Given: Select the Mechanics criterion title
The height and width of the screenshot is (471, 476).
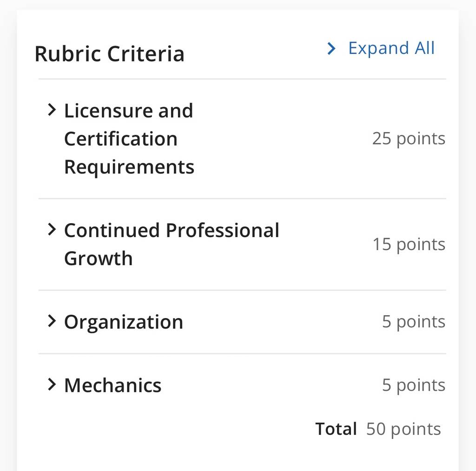Looking at the screenshot, I should [112, 385].
